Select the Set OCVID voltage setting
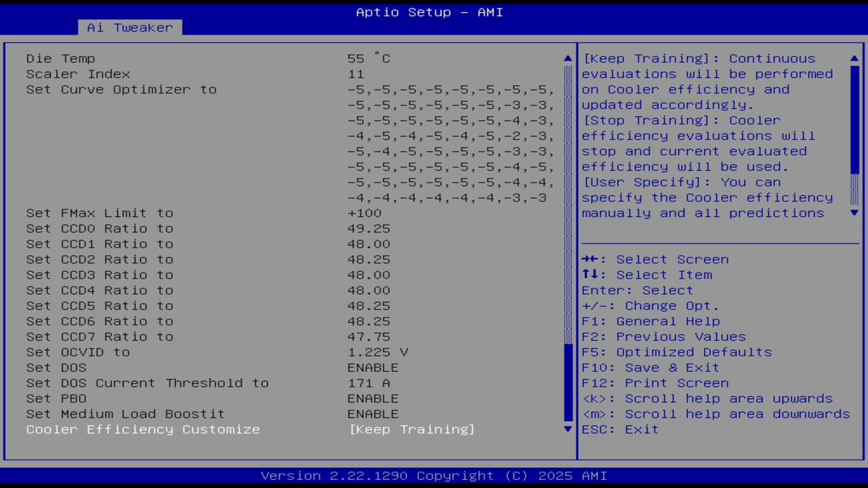 tap(81, 352)
